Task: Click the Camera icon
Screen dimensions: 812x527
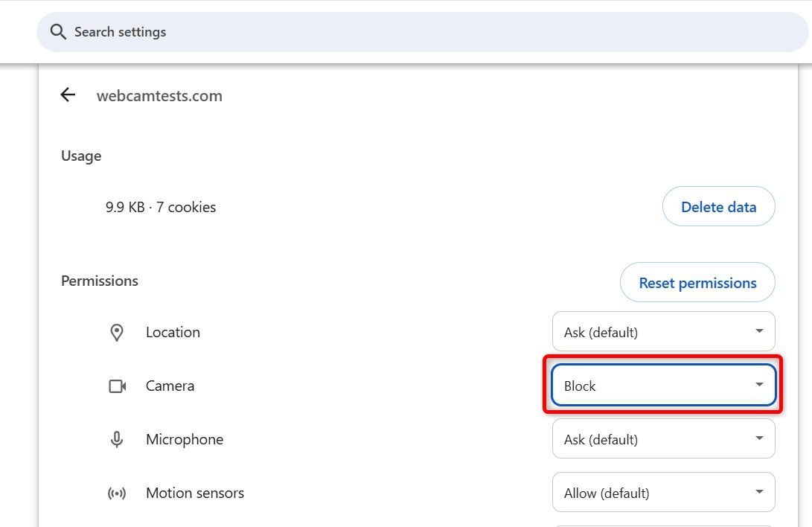Action: coord(117,386)
